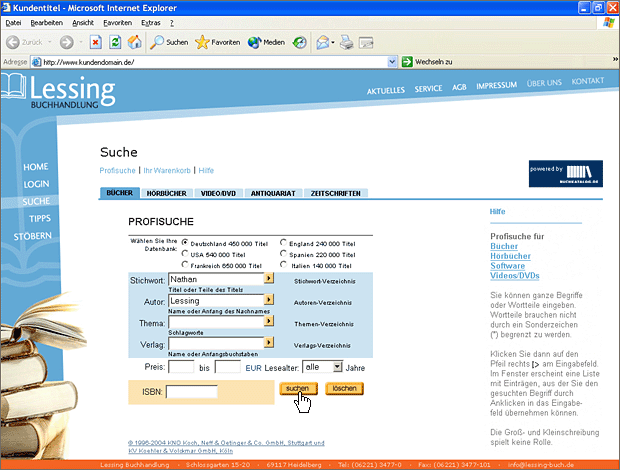Select Italien 140 000 Titel database

[x=283, y=264]
